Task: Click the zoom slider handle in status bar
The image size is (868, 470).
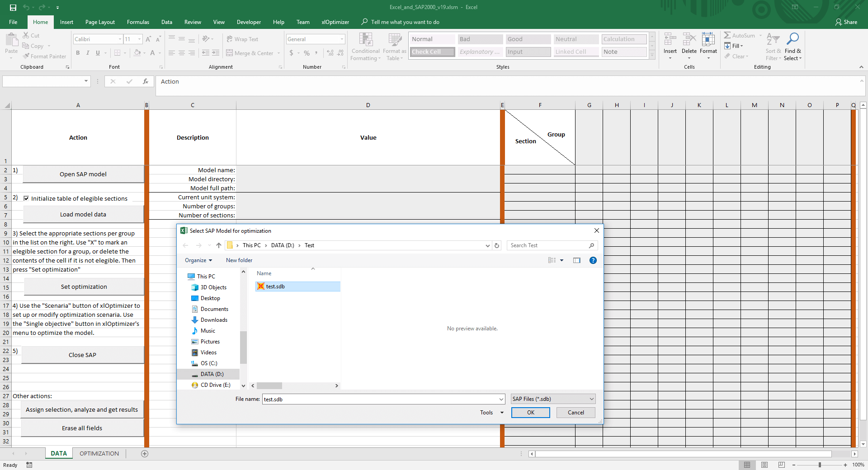Action: click(x=820, y=465)
